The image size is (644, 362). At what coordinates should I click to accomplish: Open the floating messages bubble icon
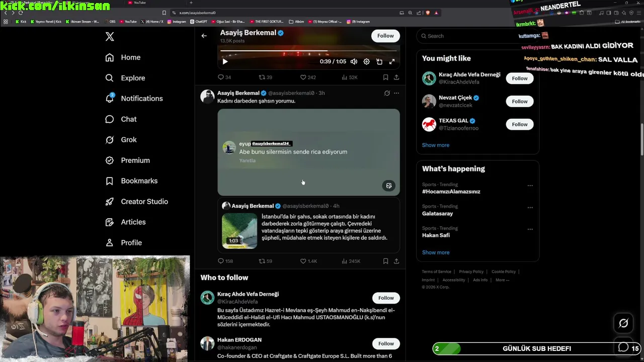click(x=623, y=347)
